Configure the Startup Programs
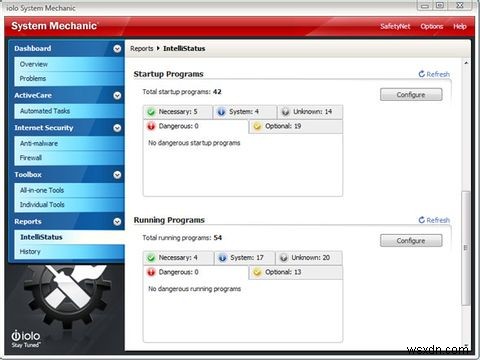 (x=411, y=95)
